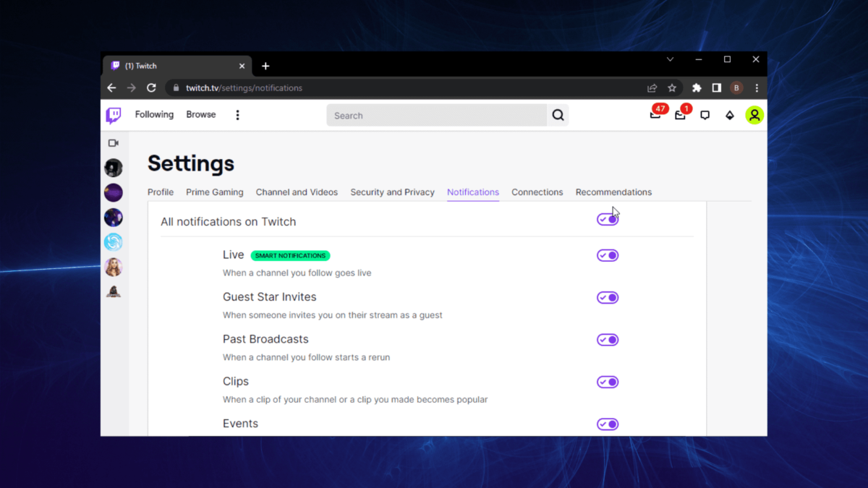Screen dimensions: 868x488
Task: Open the whispers chat bubble icon
Action: point(705,115)
